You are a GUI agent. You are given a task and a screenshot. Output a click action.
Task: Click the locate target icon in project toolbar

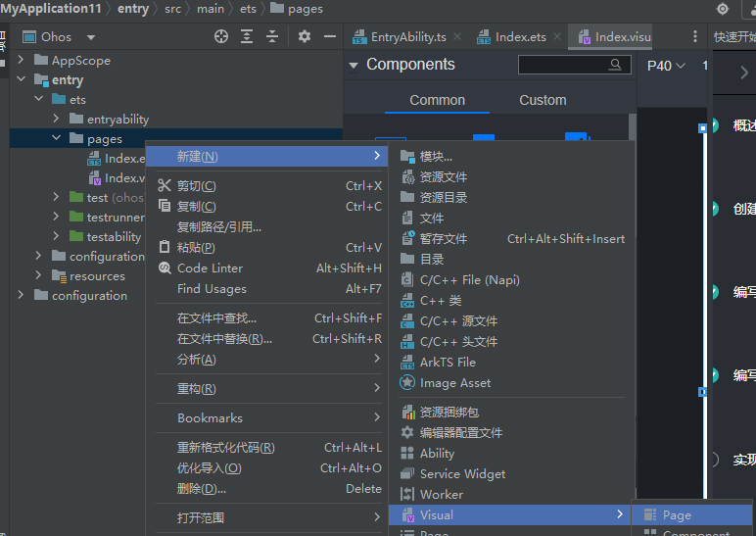221,36
